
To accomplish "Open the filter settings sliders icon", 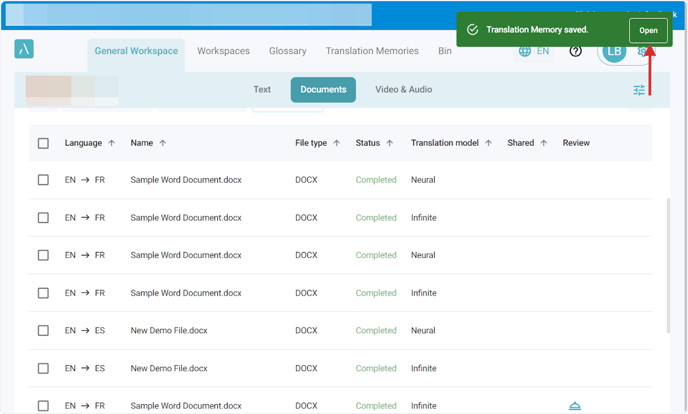I will click(639, 90).
